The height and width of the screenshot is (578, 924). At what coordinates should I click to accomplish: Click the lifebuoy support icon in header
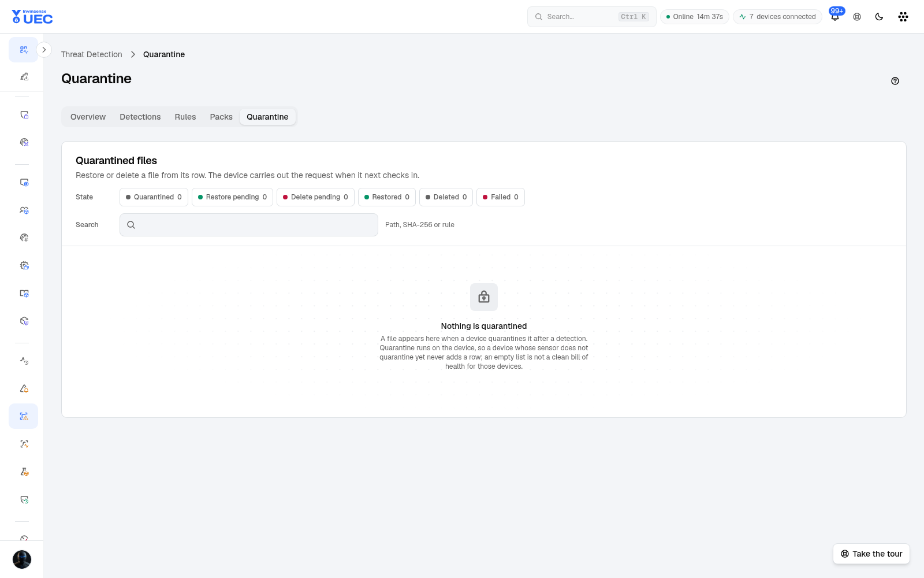coord(857,17)
